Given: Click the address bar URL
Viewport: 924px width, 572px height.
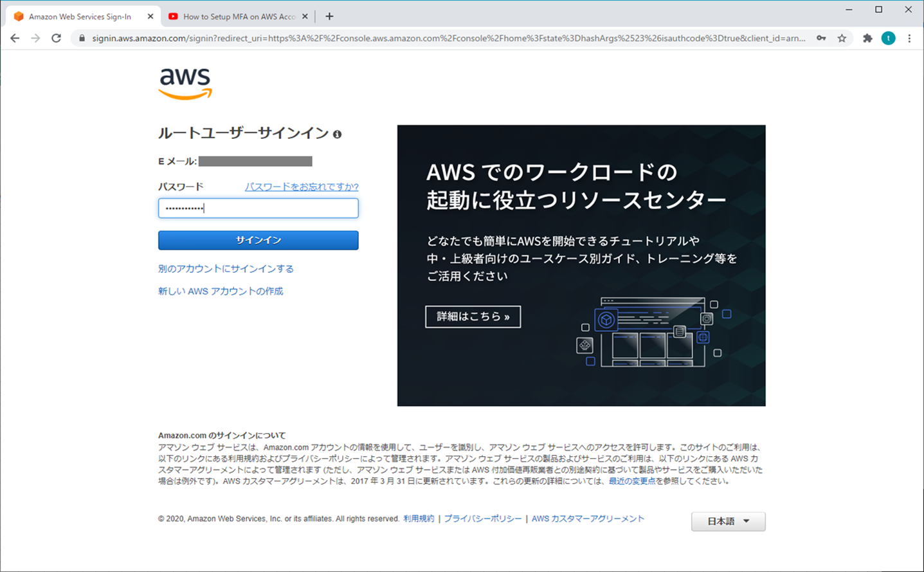Looking at the screenshot, I should point(448,39).
